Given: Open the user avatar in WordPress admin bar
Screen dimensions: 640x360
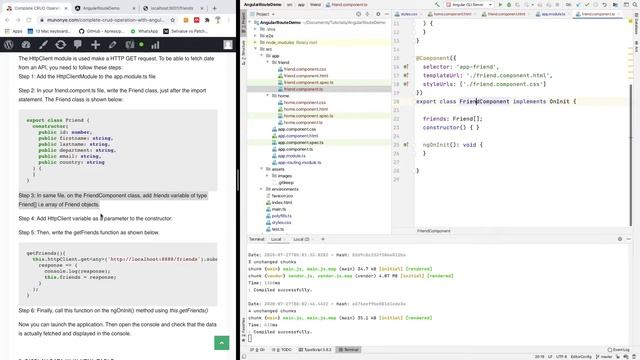Looking at the screenshot, I should pos(228,45).
